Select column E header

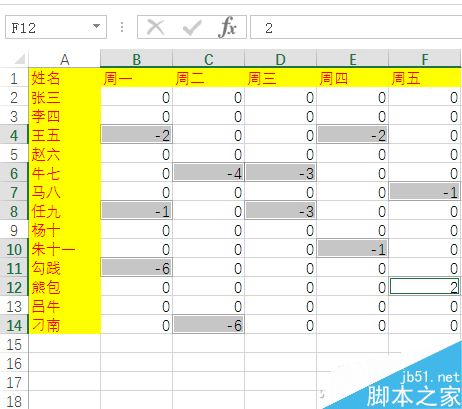[x=352, y=59]
